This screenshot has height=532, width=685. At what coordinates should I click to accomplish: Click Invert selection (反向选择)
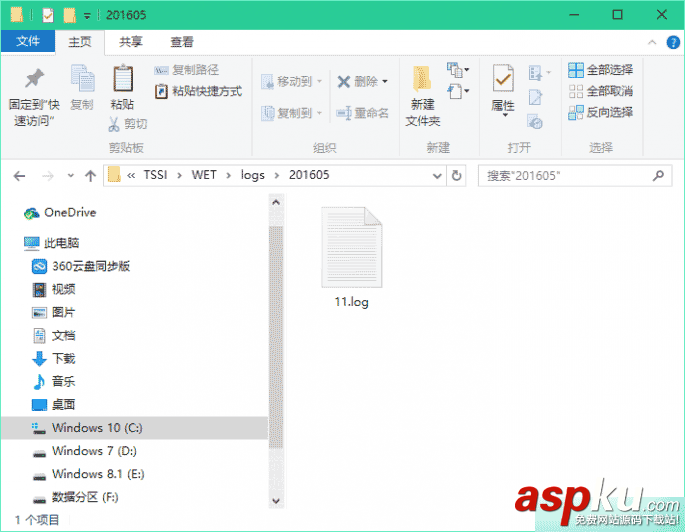(x=600, y=113)
